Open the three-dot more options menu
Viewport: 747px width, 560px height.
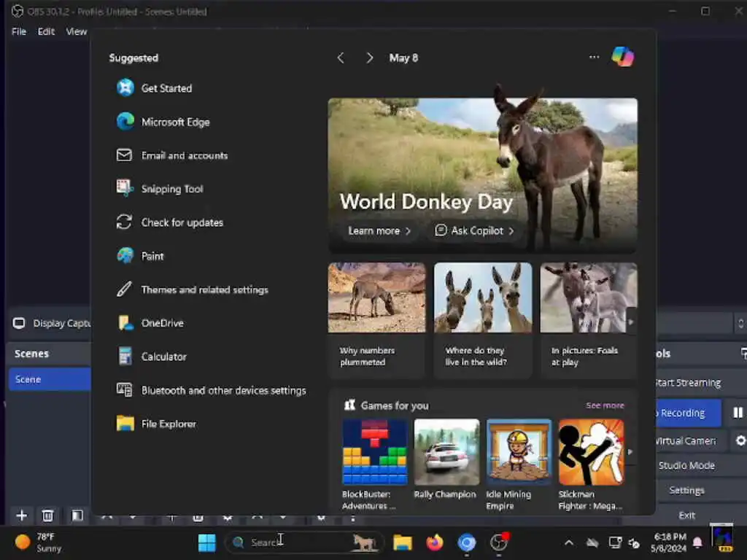[x=594, y=57]
